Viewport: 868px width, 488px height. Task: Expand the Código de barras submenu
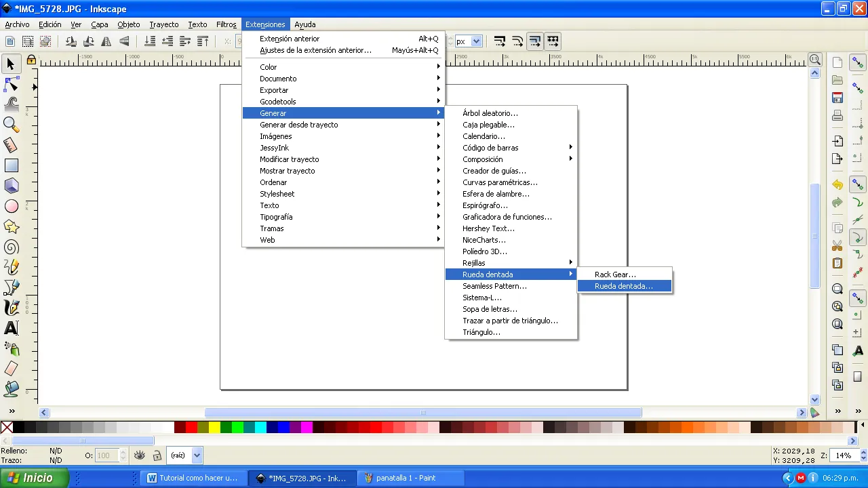pyautogui.click(x=511, y=148)
